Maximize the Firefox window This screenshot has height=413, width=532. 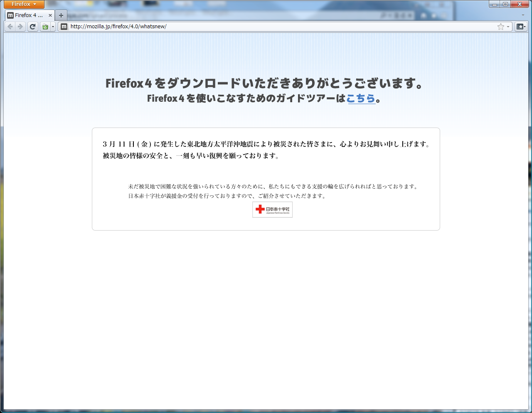505,4
